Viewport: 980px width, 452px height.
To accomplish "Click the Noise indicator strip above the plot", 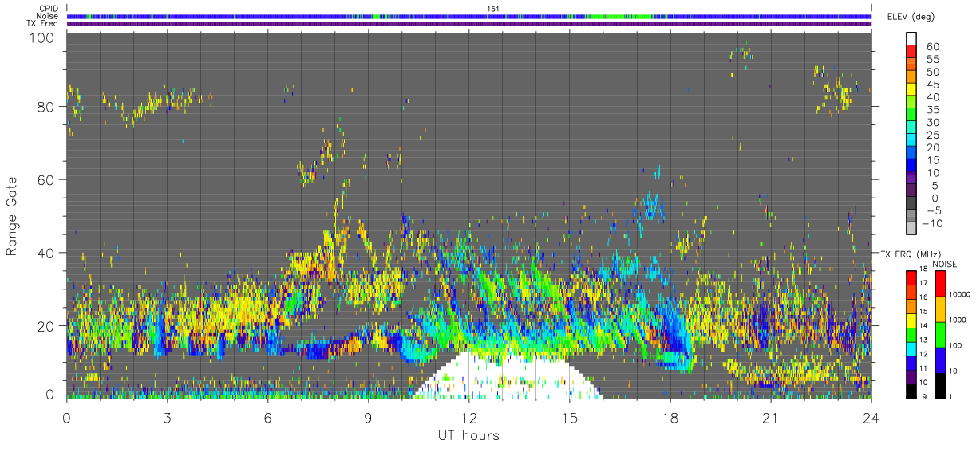I will (x=469, y=16).
